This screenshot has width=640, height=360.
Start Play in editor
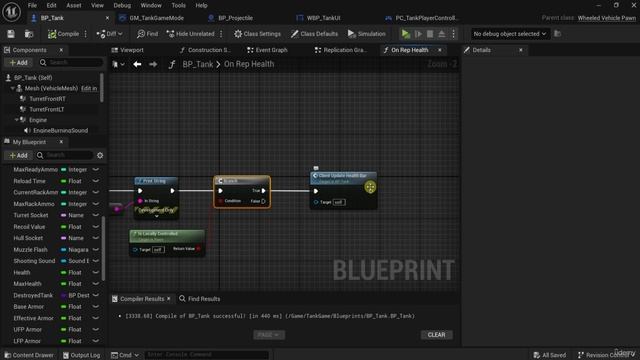tap(405, 34)
